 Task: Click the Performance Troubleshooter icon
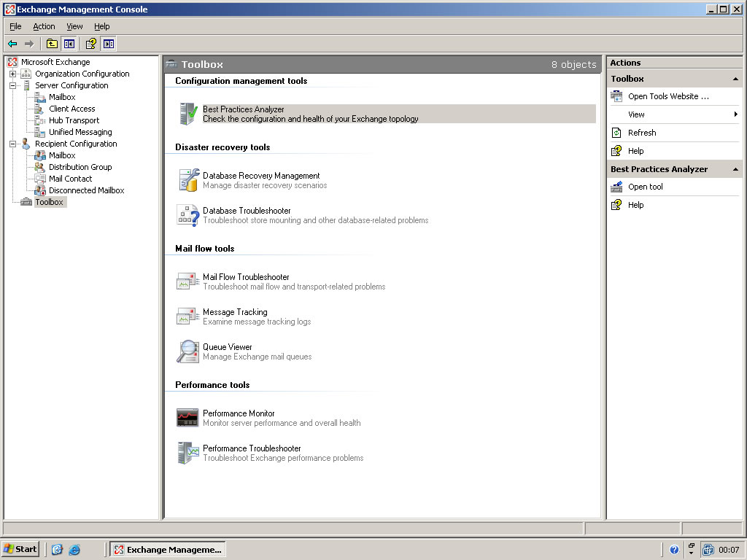coord(188,453)
